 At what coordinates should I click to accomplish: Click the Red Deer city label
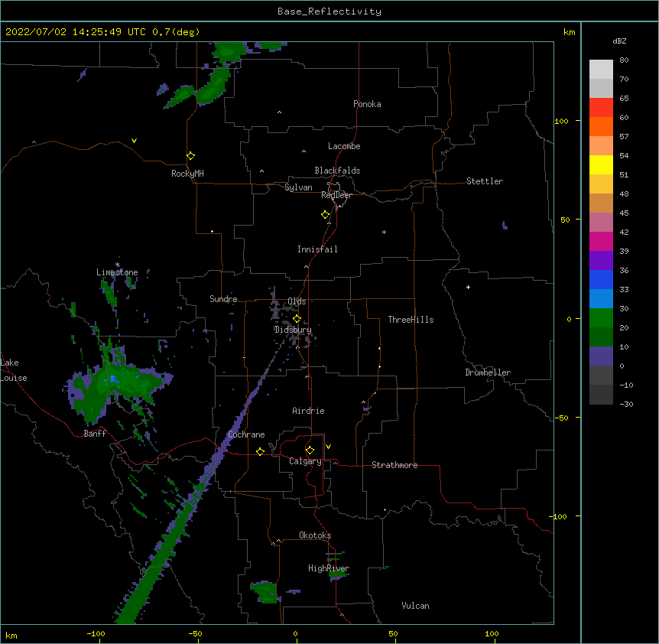tap(336, 195)
